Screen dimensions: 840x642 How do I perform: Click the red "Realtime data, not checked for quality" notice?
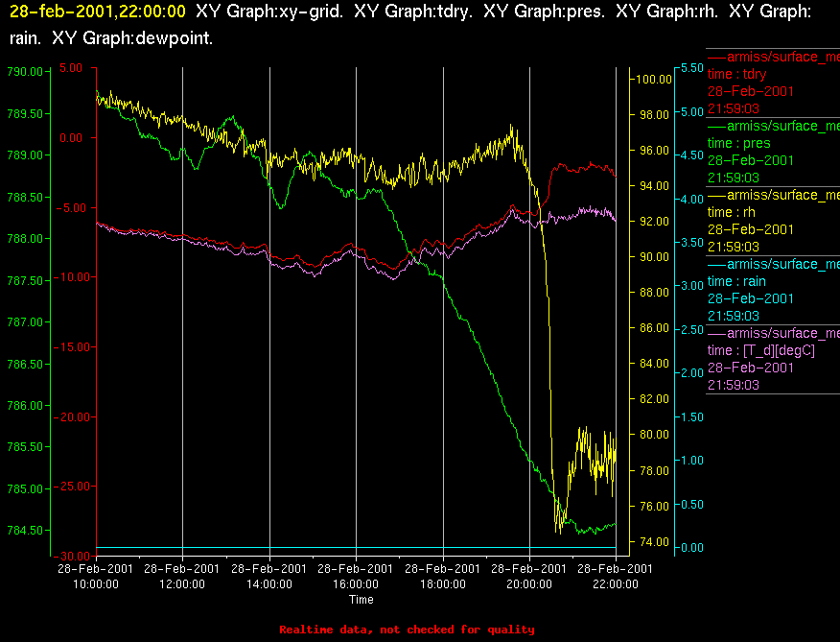point(408,630)
